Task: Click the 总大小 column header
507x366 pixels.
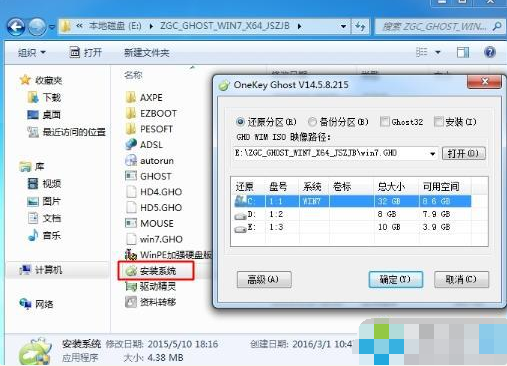Action: click(391, 186)
